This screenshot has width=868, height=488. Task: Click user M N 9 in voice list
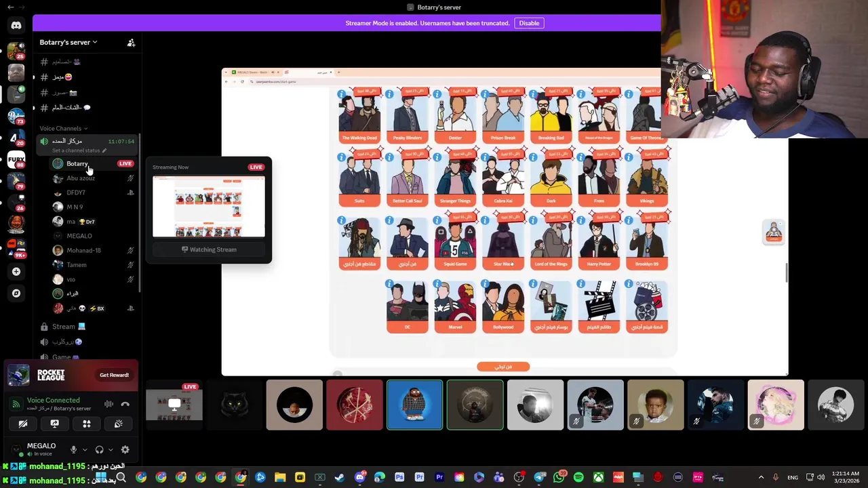pos(92,207)
